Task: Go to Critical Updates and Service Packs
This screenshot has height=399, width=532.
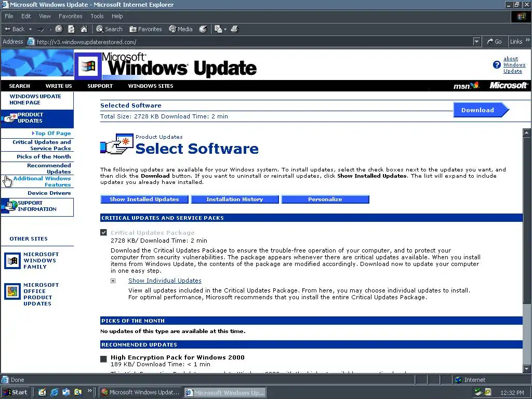Action: (x=42, y=145)
